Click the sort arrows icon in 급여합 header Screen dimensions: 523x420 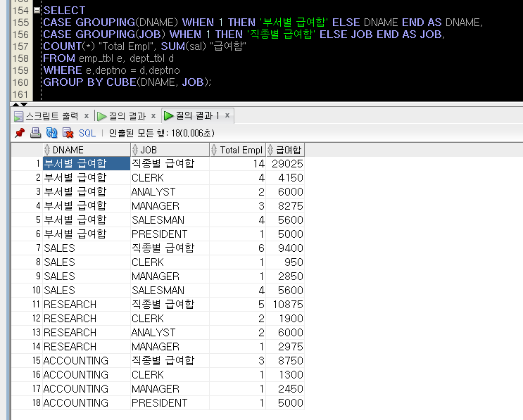(x=270, y=150)
